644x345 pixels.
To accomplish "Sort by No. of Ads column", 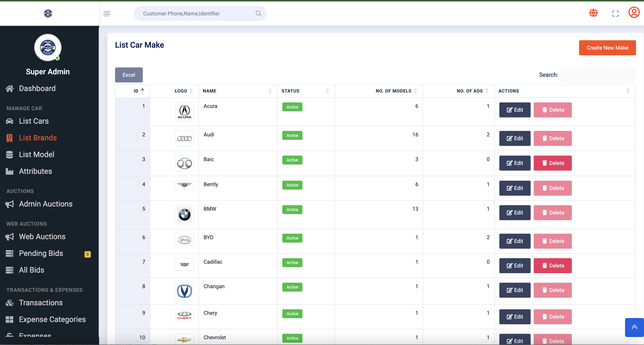I will click(470, 91).
